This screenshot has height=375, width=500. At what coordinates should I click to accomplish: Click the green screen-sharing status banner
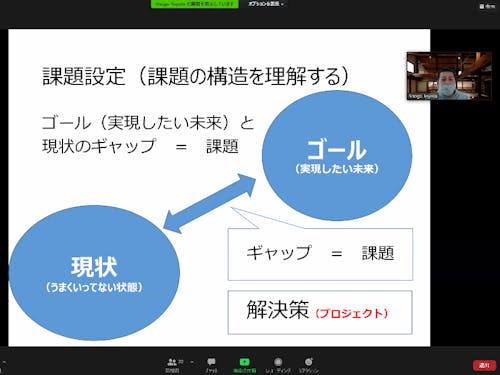[195, 4]
